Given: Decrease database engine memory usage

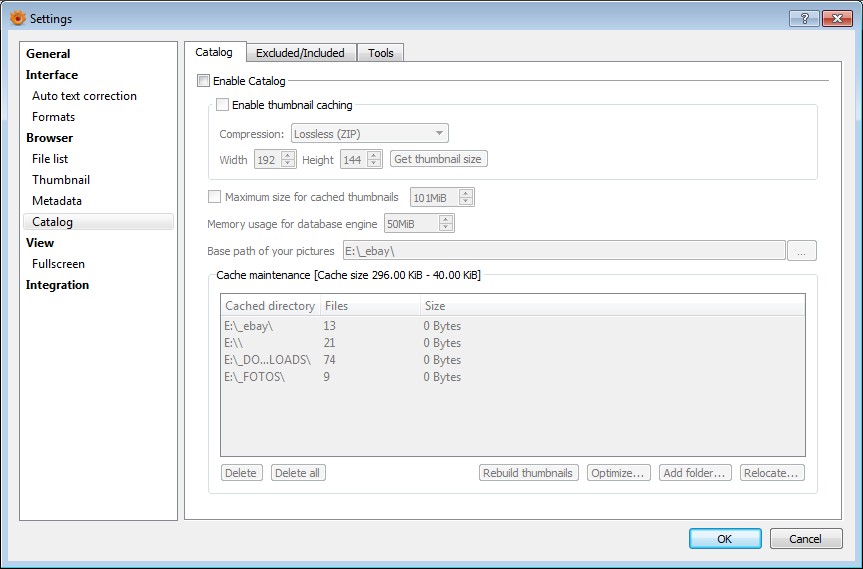Looking at the screenshot, I should (x=446, y=228).
